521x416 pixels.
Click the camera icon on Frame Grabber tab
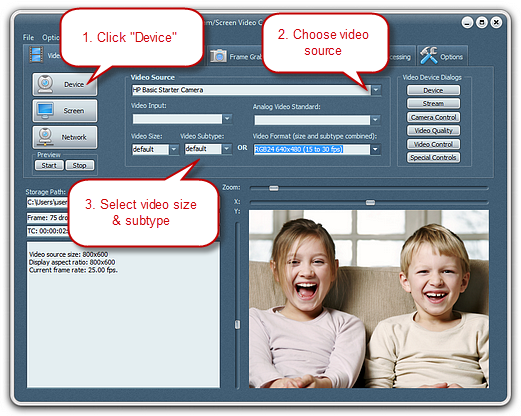pos(218,56)
